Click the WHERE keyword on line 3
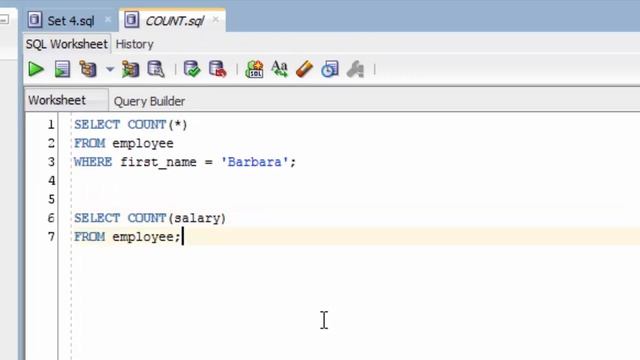This screenshot has width=640, height=360. click(x=93, y=162)
